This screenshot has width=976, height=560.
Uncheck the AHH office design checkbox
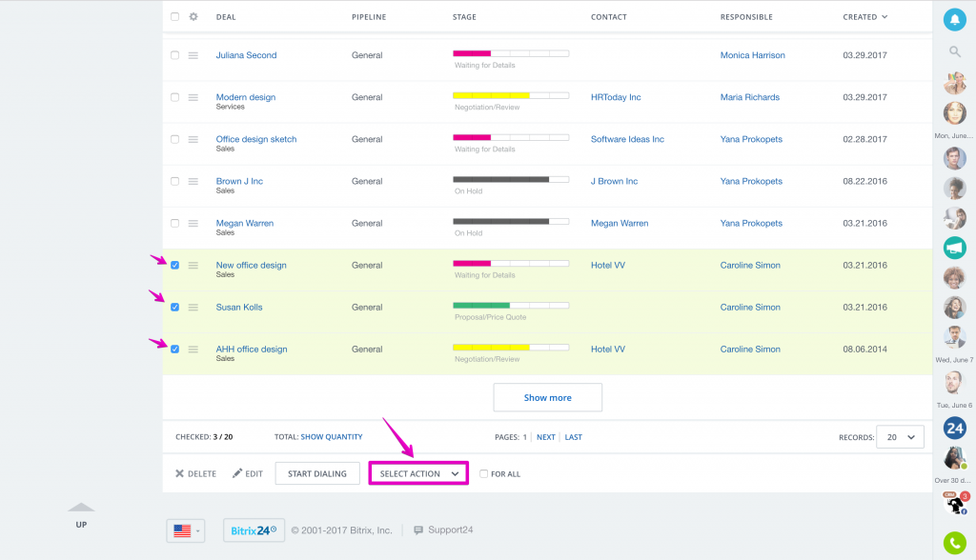(x=175, y=350)
